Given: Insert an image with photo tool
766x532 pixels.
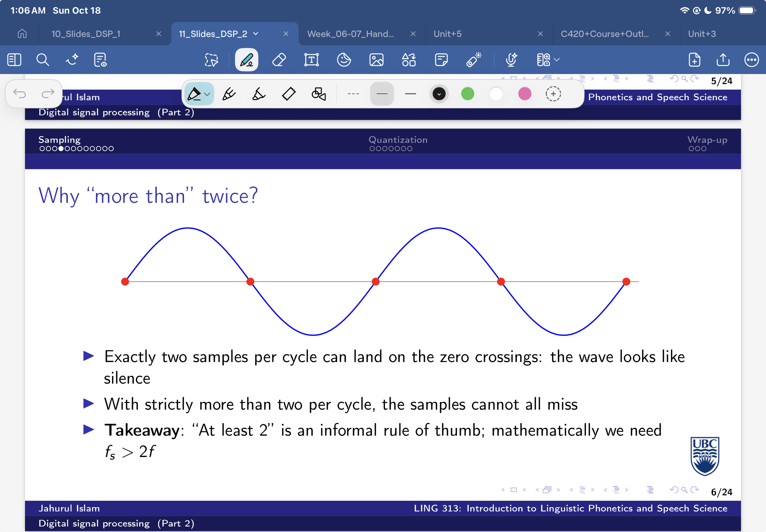Looking at the screenshot, I should point(377,60).
